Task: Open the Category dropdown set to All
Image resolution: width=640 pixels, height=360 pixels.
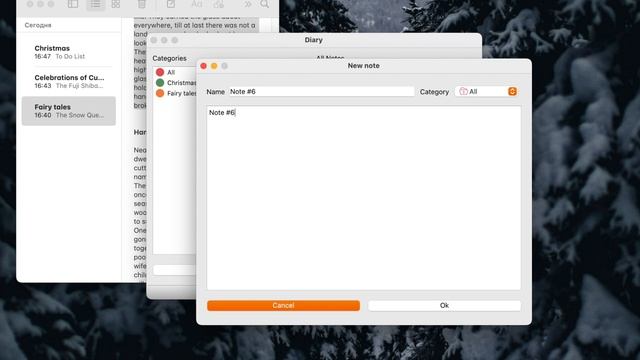Action: (x=487, y=91)
